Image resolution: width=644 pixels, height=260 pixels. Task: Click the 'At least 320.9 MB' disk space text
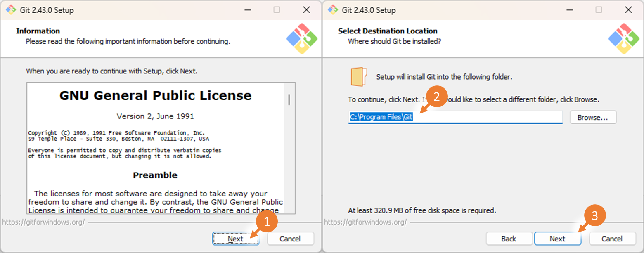click(x=422, y=210)
